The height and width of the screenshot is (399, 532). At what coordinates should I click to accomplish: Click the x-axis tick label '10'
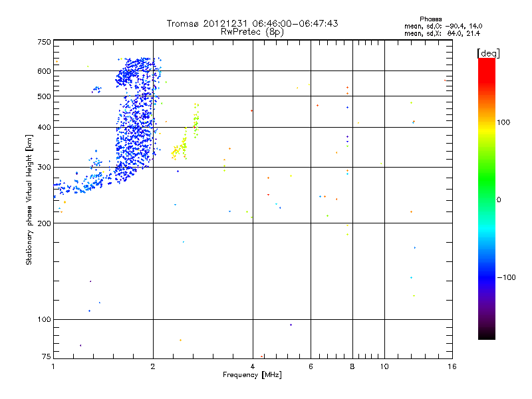384,366
